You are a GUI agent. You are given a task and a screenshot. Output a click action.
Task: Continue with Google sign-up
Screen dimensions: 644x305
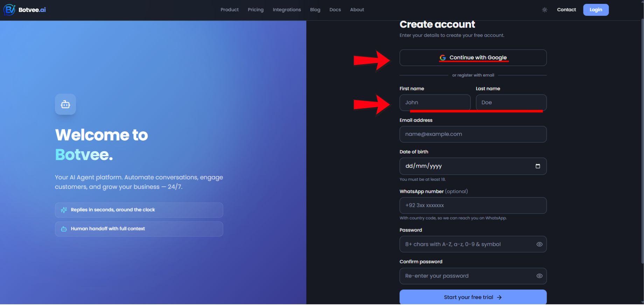(x=473, y=58)
